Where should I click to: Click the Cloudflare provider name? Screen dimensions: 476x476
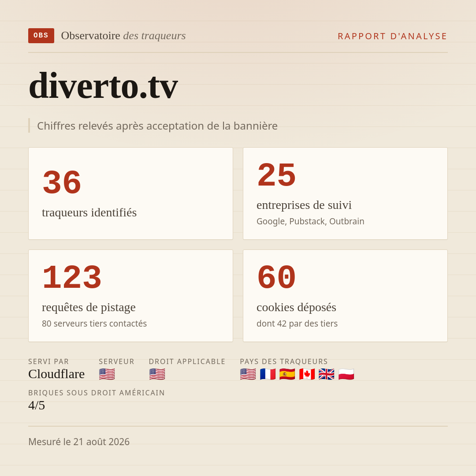[x=56, y=374]
